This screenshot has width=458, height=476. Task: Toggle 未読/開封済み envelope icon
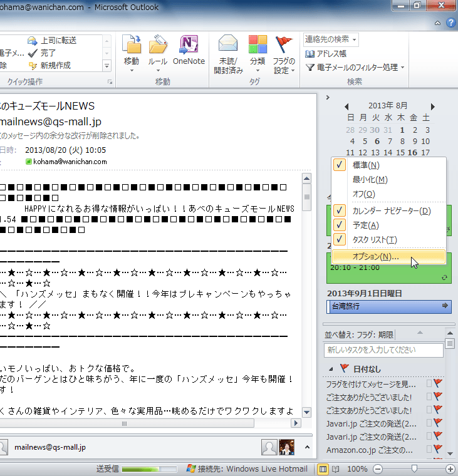[228, 44]
